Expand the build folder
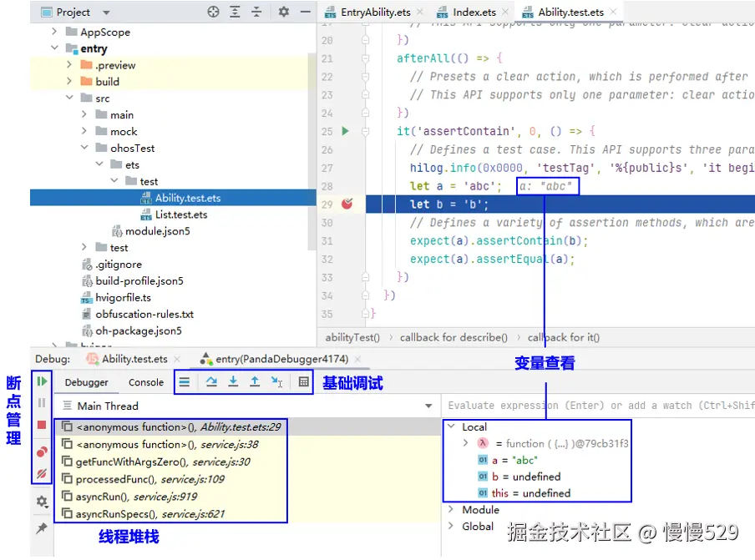755x560 pixels. (x=69, y=81)
